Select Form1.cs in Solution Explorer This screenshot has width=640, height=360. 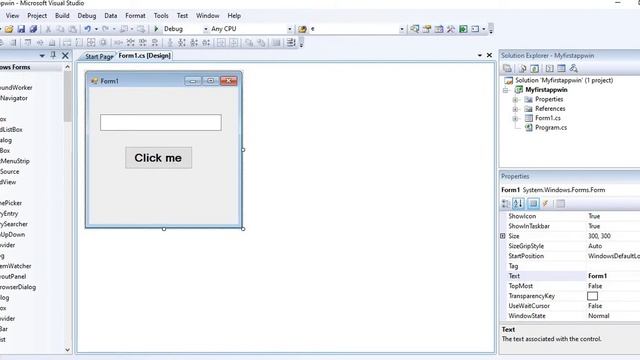pyautogui.click(x=548, y=118)
